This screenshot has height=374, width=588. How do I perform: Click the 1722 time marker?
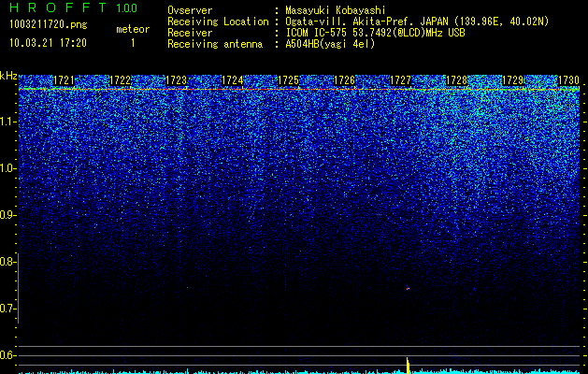[x=120, y=80]
